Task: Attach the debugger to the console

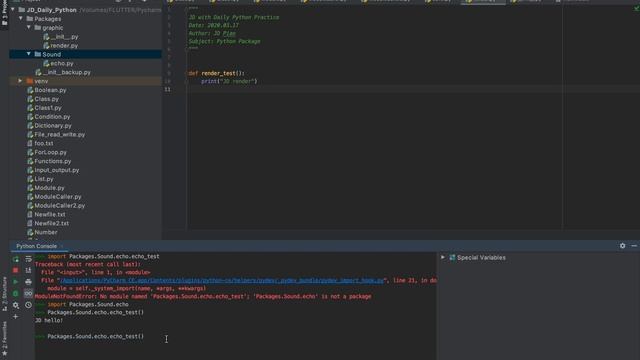Action: [x=16, y=293]
